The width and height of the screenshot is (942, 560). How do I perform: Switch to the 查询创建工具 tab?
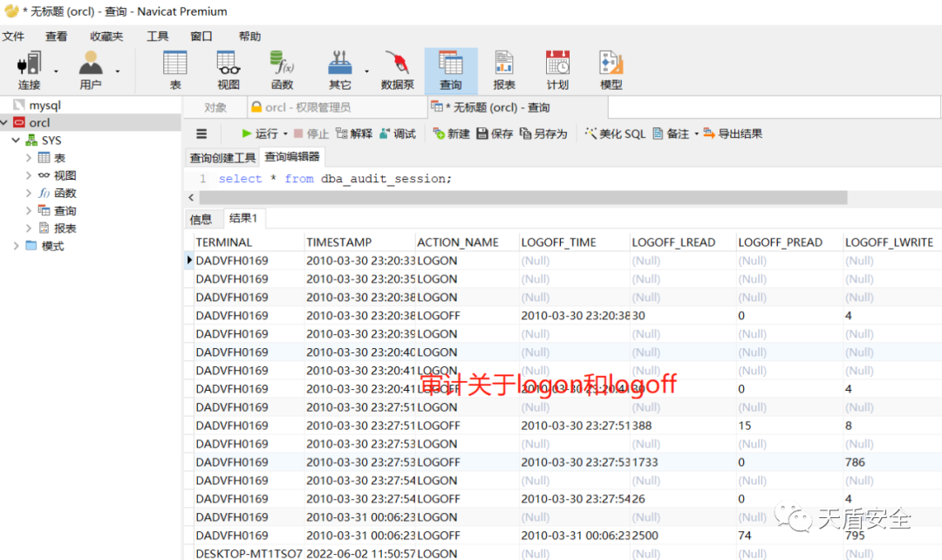click(222, 158)
